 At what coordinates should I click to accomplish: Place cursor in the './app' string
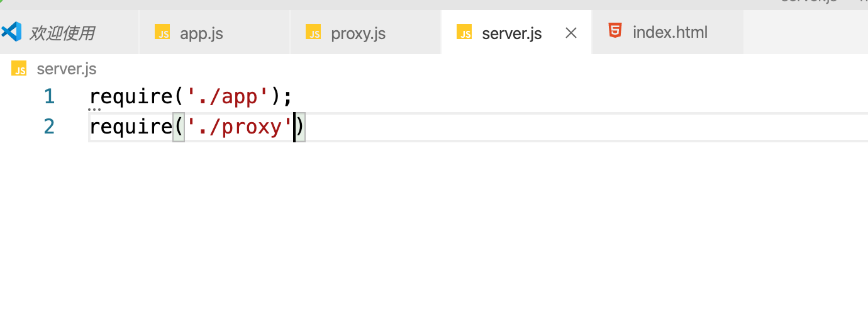228,96
